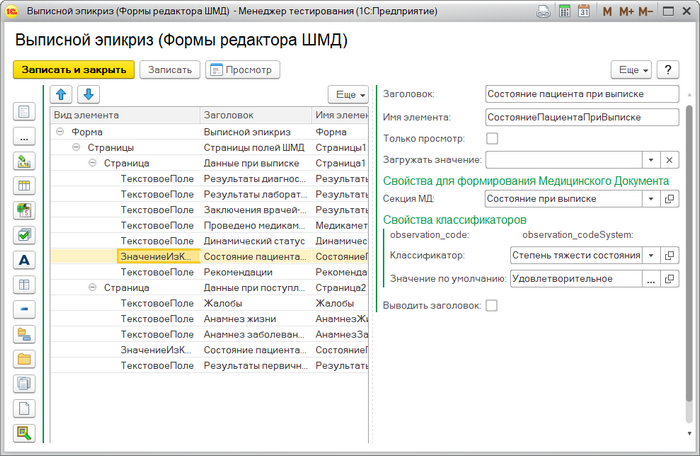Click the Загружать значение input field
Viewport: 700px width, 456px height.
[564, 160]
